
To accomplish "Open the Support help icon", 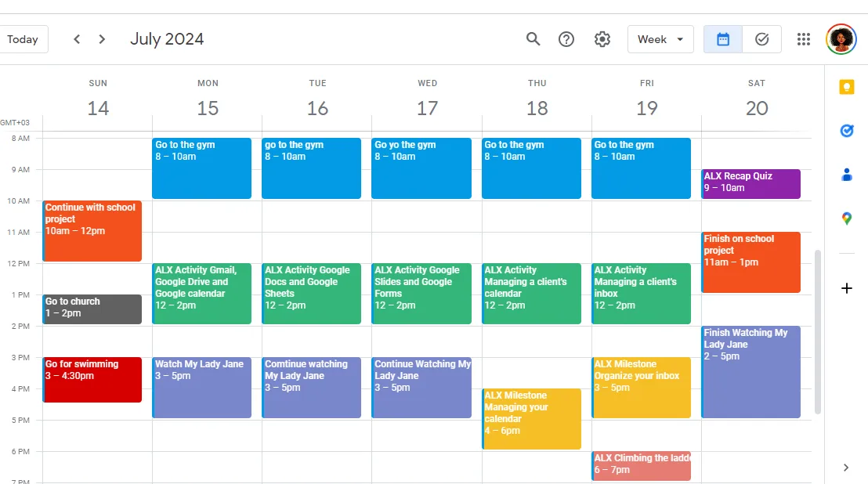I will click(x=566, y=39).
